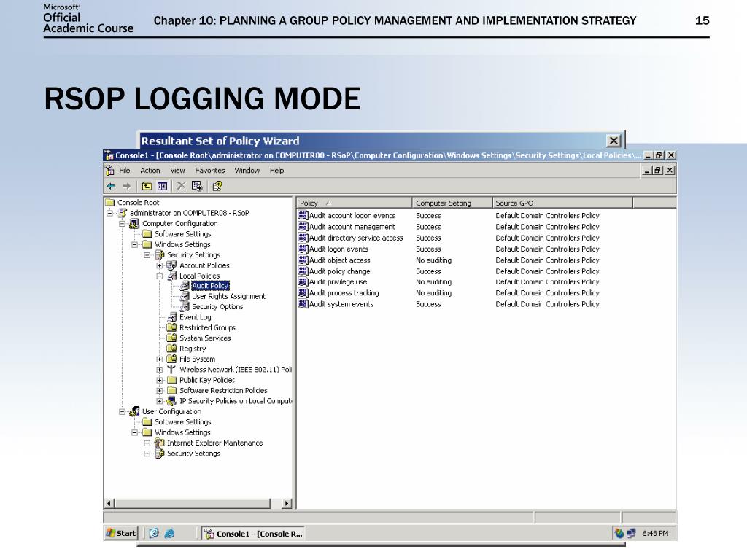Image resolution: width=747 pixels, height=560 pixels.
Task: Select Software Settings under User Configuration
Action: coord(183,422)
